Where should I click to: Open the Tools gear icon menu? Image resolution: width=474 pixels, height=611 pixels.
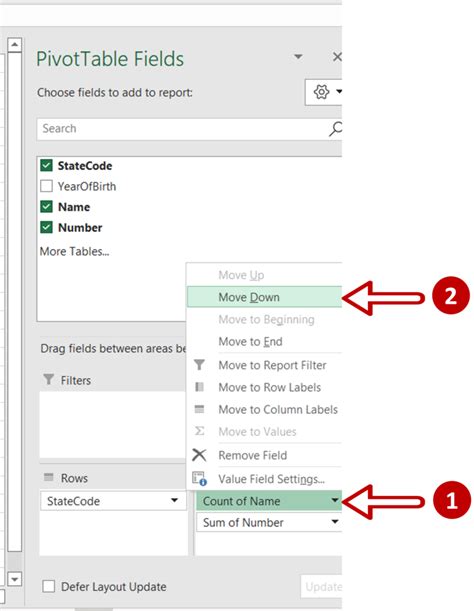pyautogui.click(x=322, y=92)
